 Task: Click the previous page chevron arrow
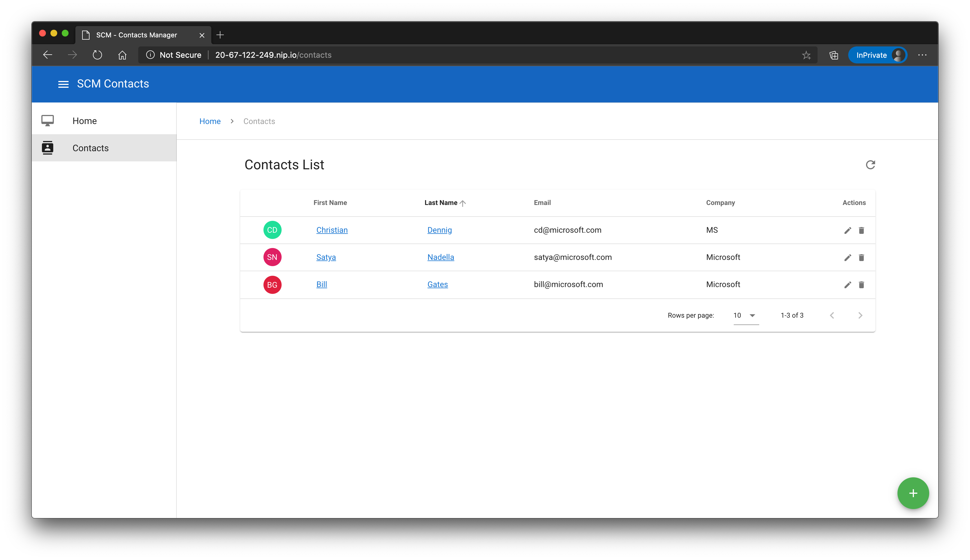tap(833, 315)
